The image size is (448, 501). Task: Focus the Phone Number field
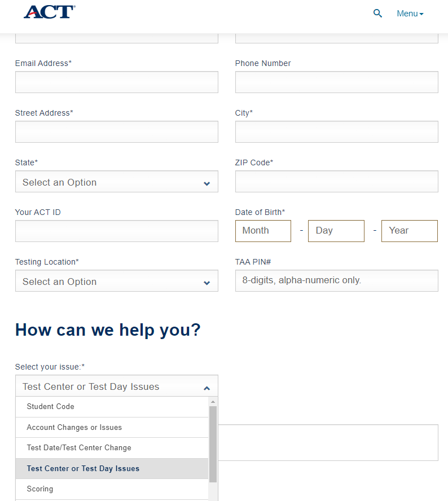pos(337,82)
